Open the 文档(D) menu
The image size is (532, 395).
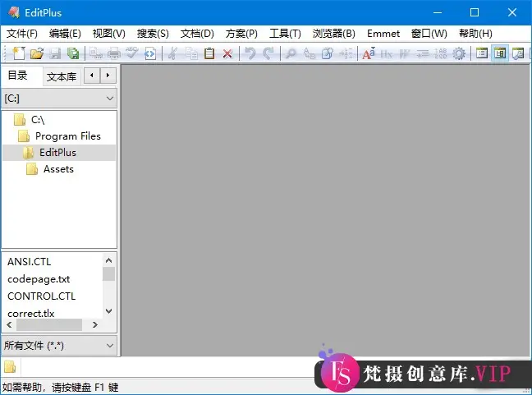pyautogui.click(x=197, y=34)
